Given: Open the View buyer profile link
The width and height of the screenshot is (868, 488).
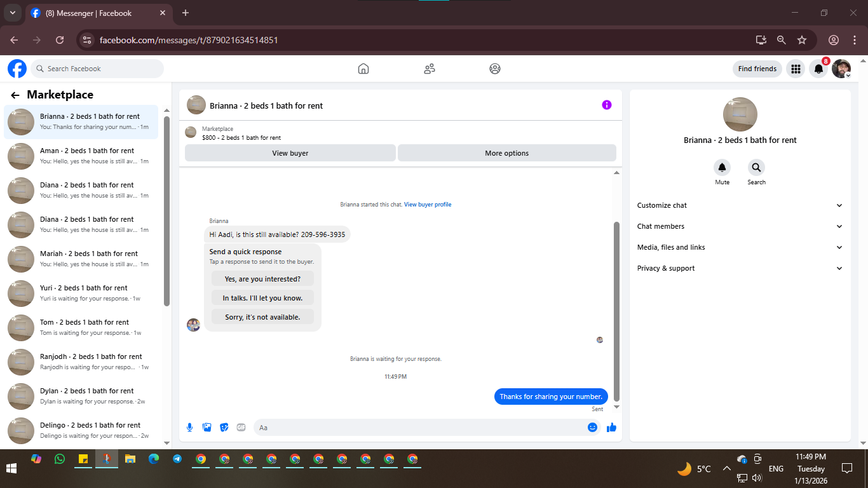Looking at the screenshot, I should point(428,205).
